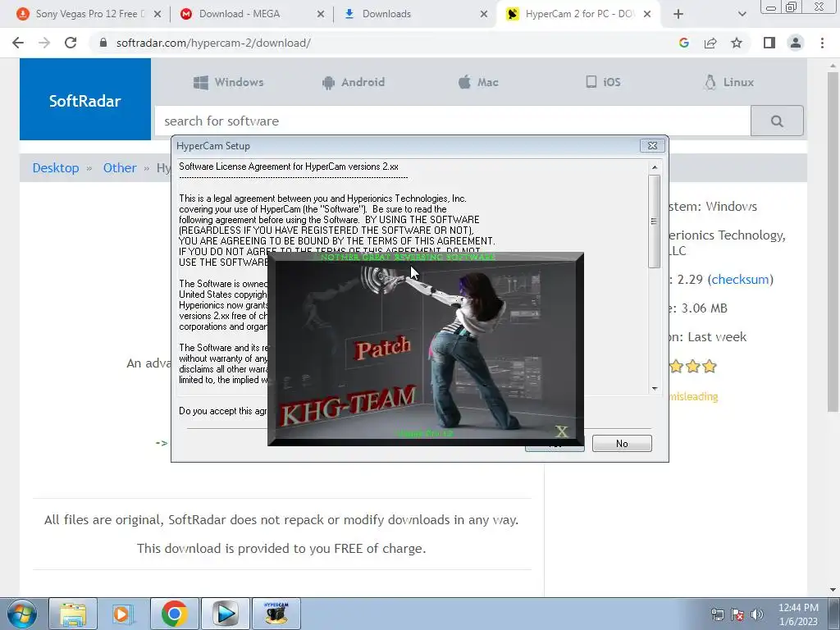This screenshot has height=630, width=840.
Task: Click the search for software field
Action: [453, 121]
